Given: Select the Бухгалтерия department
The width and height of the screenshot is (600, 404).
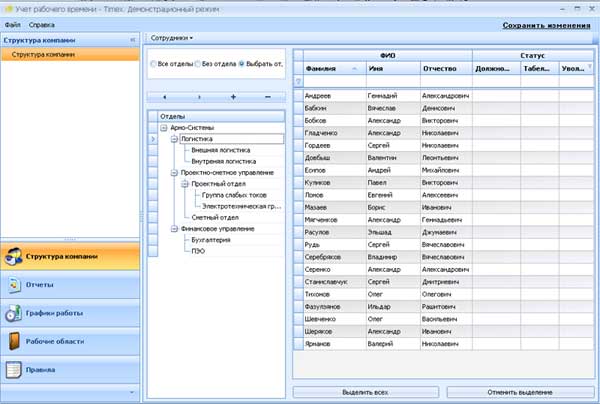Looking at the screenshot, I should [211, 240].
